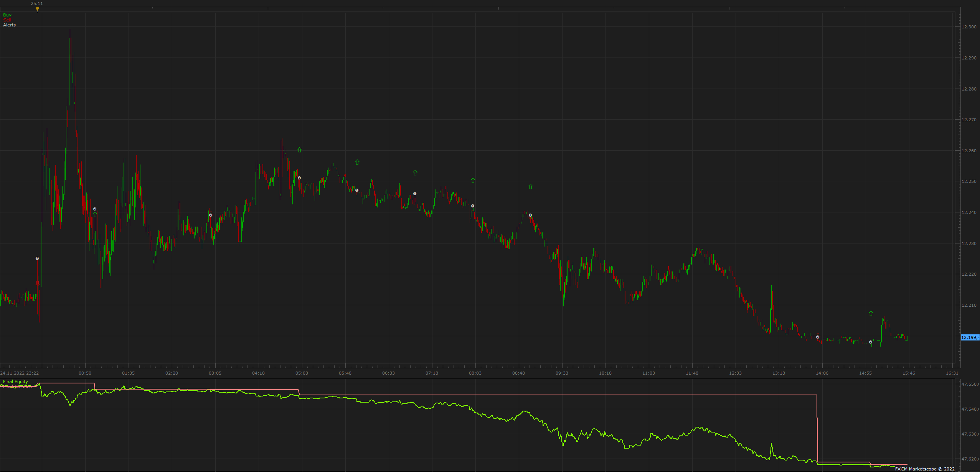The image size is (980, 472).
Task: Click trade marker 1 just before 07:18
Action: (415, 194)
